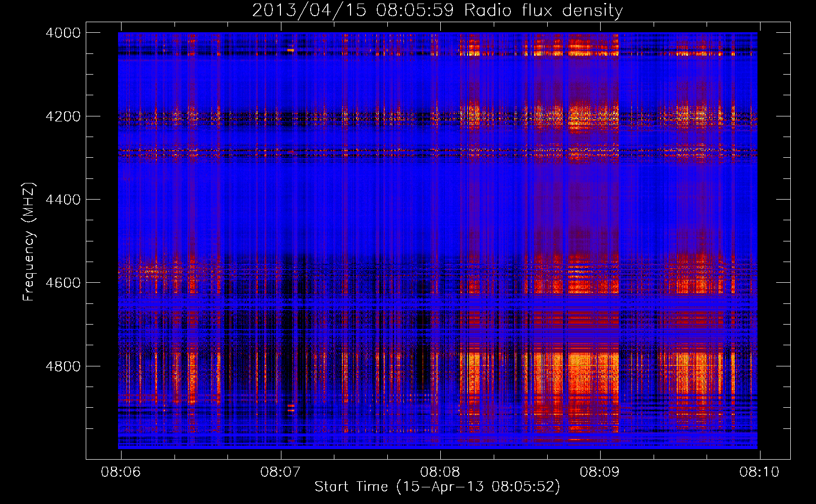Select the 4600 frequency axis label
Viewport: 816px width, 504px height.
point(63,283)
